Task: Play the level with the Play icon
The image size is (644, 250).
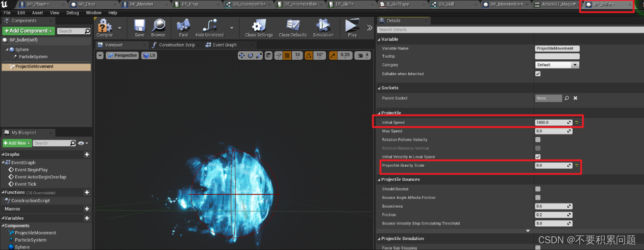Action: [352, 27]
